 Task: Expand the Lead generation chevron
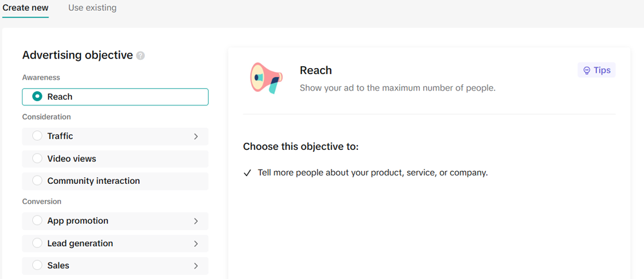tap(196, 244)
